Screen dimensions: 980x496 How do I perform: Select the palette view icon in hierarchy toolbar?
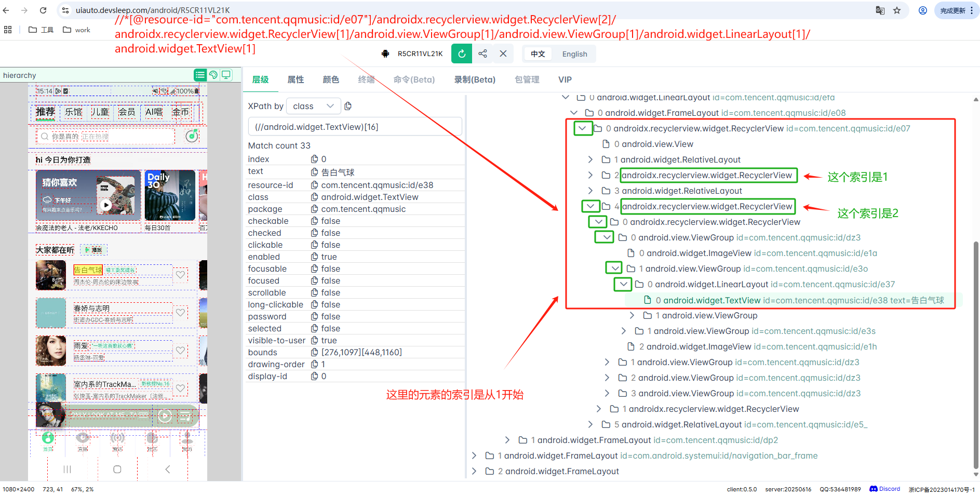[213, 75]
